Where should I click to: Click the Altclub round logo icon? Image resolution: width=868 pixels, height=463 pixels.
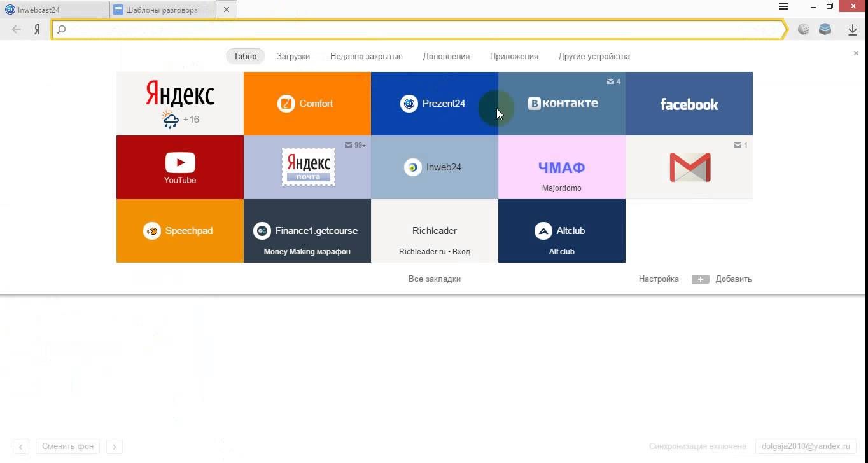(x=543, y=231)
